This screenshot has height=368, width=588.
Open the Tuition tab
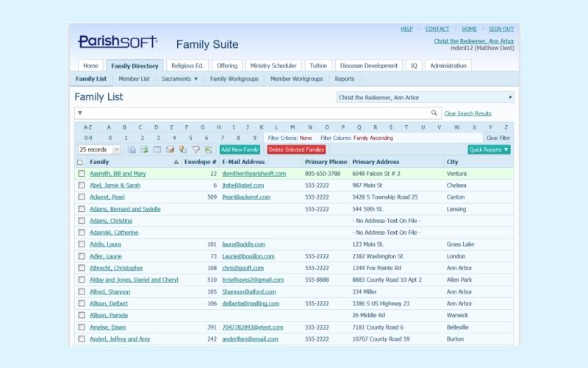click(x=318, y=66)
